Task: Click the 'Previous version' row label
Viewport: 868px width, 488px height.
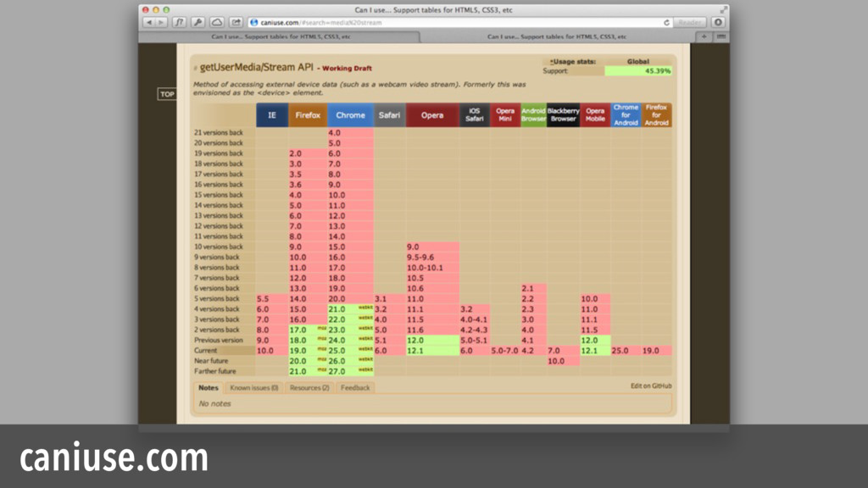Action: tap(218, 341)
